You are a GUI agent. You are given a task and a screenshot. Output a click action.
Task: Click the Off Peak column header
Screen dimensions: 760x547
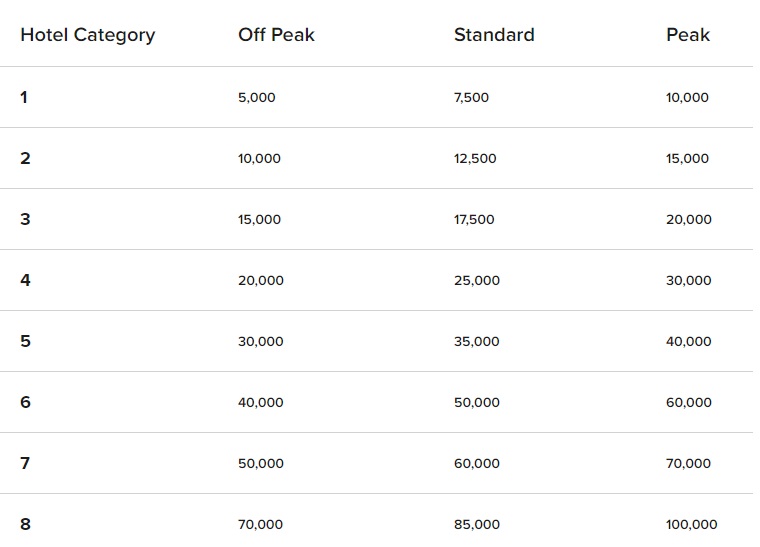pyautogui.click(x=276, y=35)
